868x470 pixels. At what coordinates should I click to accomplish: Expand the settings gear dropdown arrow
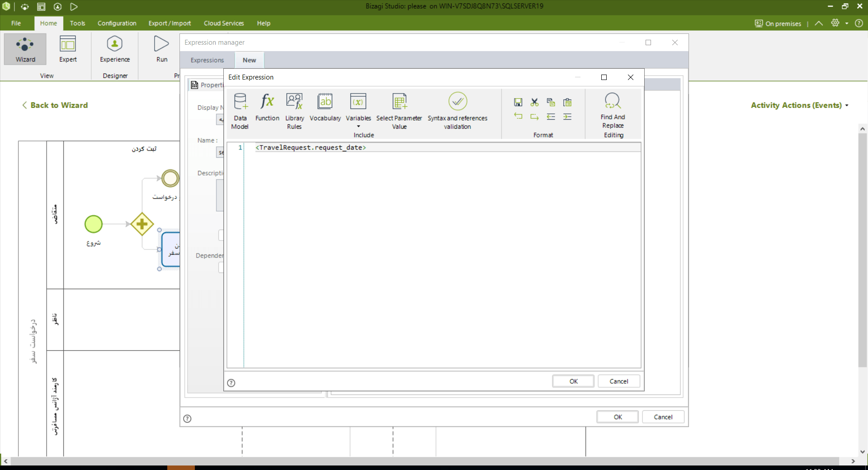[847, 23]
